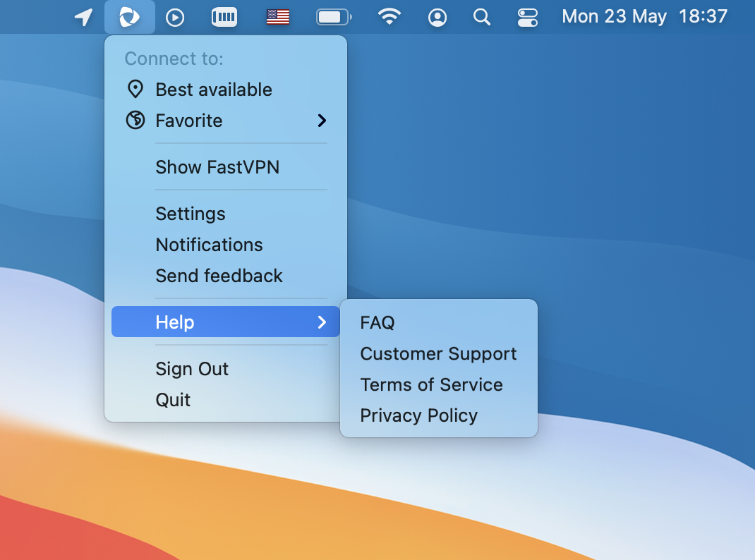Connect to Best available server
Screen dimensions: 755x560
225,90
